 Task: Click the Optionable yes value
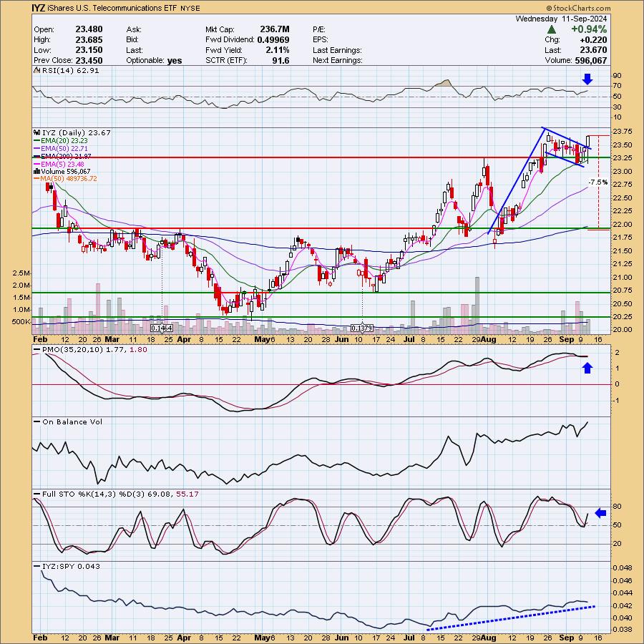click(175, 60)
